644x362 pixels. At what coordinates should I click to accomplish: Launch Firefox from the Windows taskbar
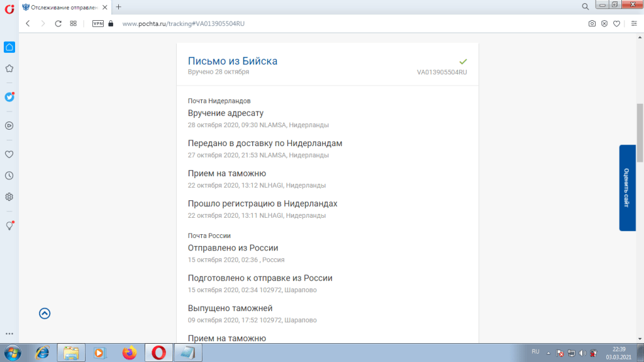[x=130, y=353]
